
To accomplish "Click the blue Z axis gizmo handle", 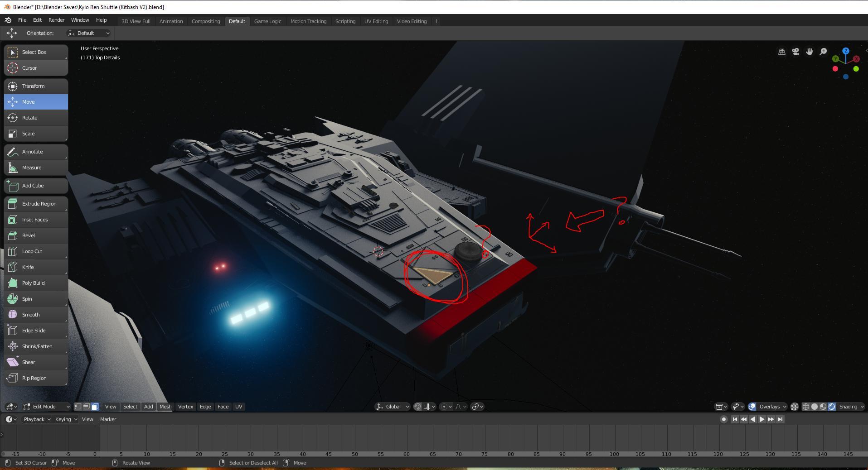I will point(846,51).
